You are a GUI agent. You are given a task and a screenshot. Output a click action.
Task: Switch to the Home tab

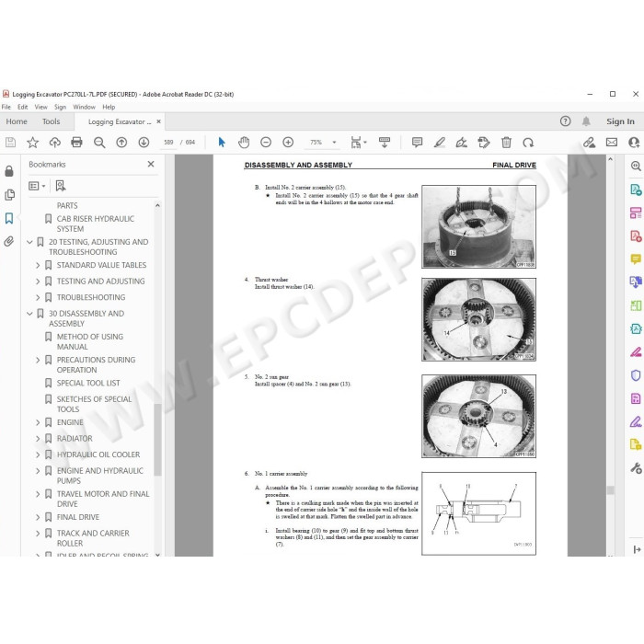(x=17, y=121)
